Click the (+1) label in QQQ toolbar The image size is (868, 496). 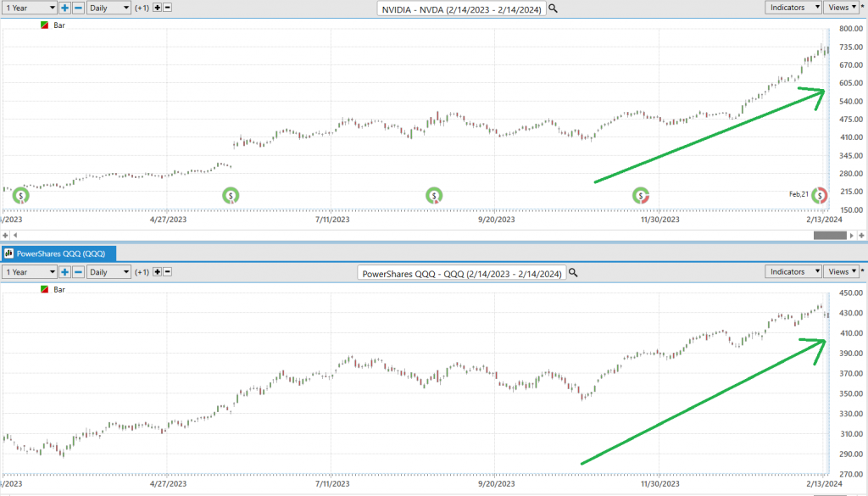(142, 272)
